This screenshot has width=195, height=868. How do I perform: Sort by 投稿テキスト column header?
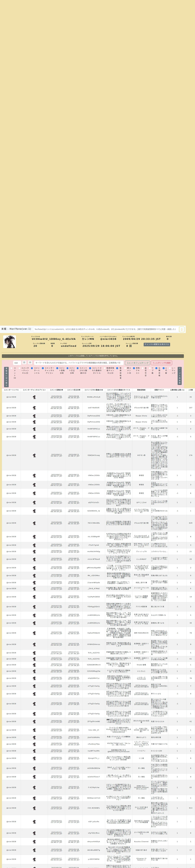click(159, 390)
